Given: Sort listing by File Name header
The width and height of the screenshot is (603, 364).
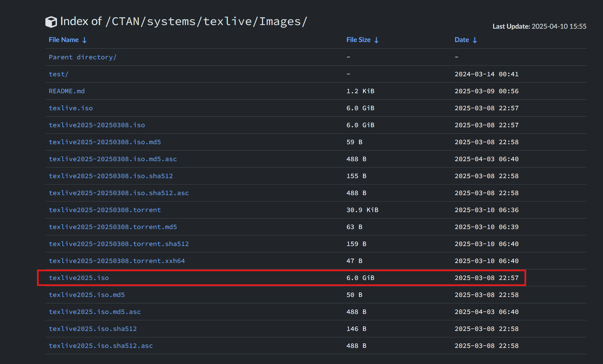Looking at the screenshot, I should pos(64,40).
